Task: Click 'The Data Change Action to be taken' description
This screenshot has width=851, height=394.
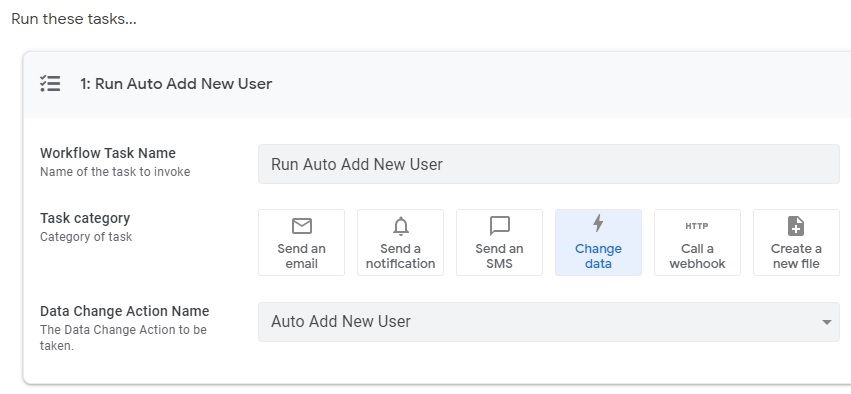Action: point(123,338)
